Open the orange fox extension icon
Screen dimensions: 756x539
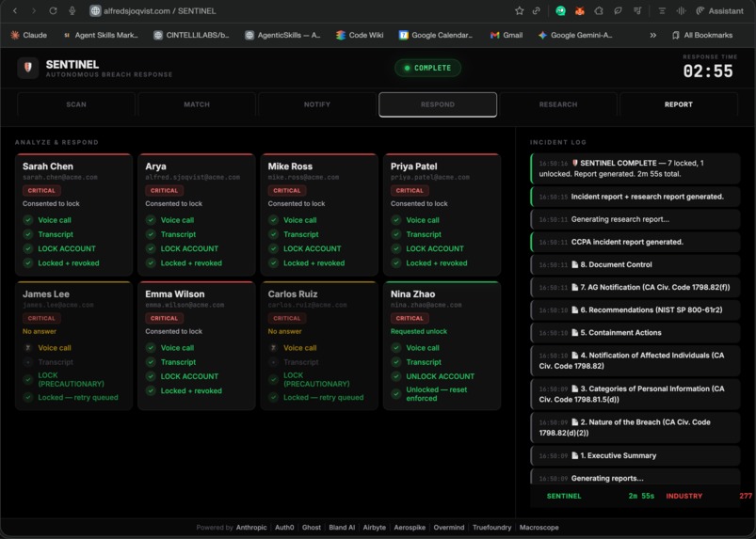click(x=580, y=10)
